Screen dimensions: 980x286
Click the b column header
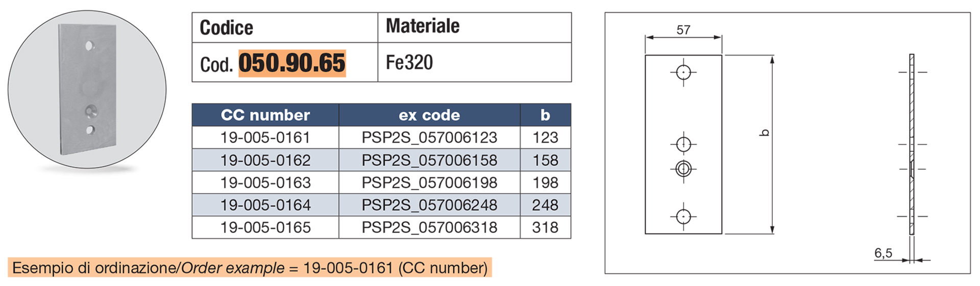[x=546, y=115]
